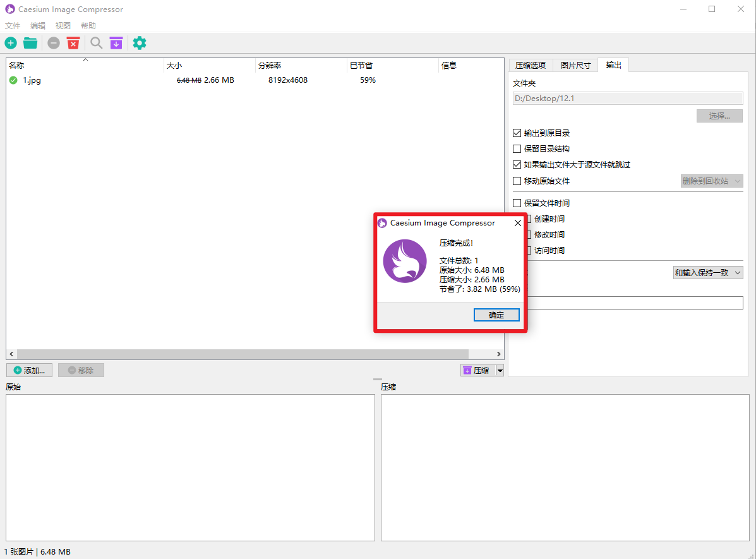Click the 添加... button below the list
The height and width of the screenshot is (559, 756).
point(29,370)
